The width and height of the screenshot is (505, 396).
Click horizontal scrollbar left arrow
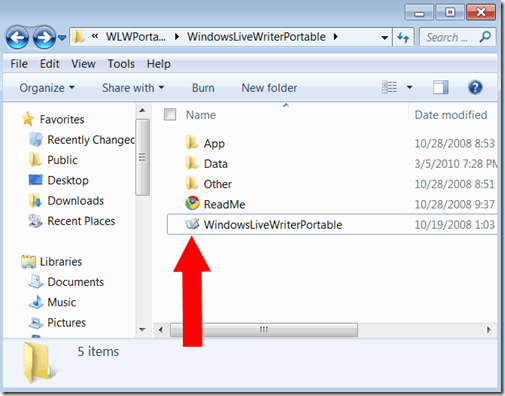coord(161,330)
